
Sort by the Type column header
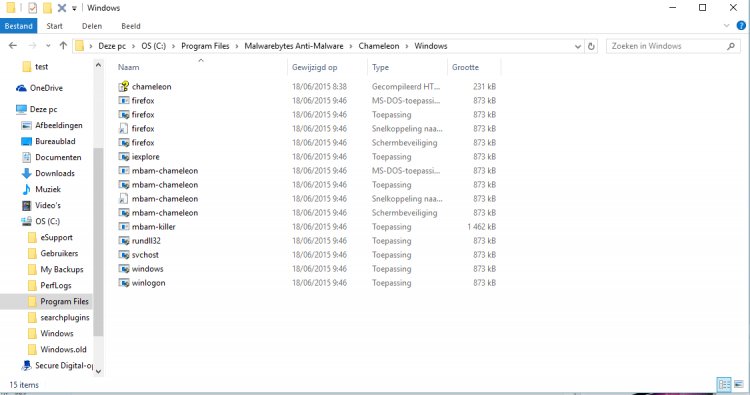(x=380, y=67)
